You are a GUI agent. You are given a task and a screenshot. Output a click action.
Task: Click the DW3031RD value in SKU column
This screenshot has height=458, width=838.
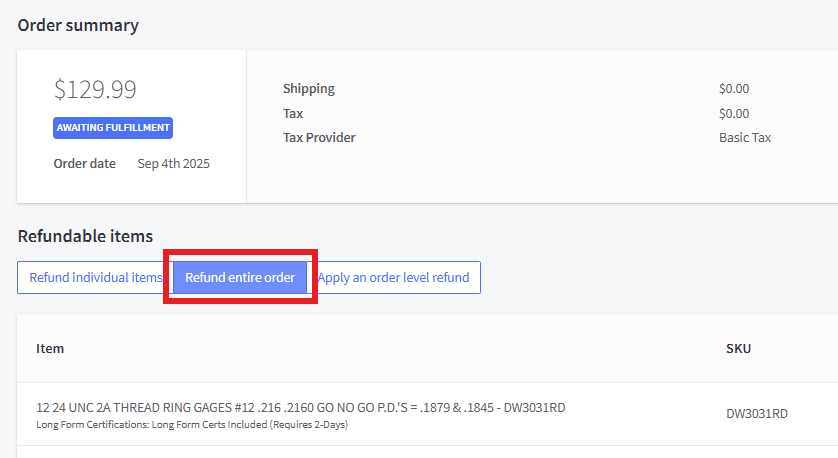[756, 413]
